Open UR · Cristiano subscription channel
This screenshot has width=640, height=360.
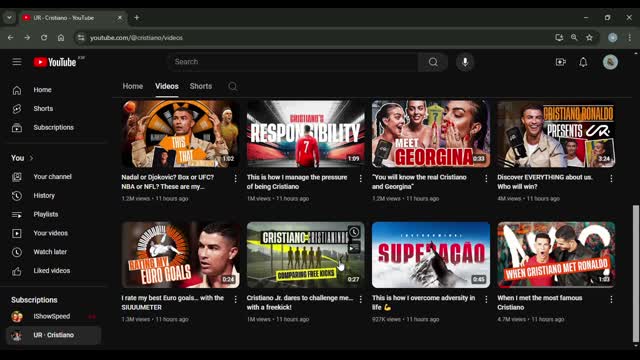pos(54,335)
